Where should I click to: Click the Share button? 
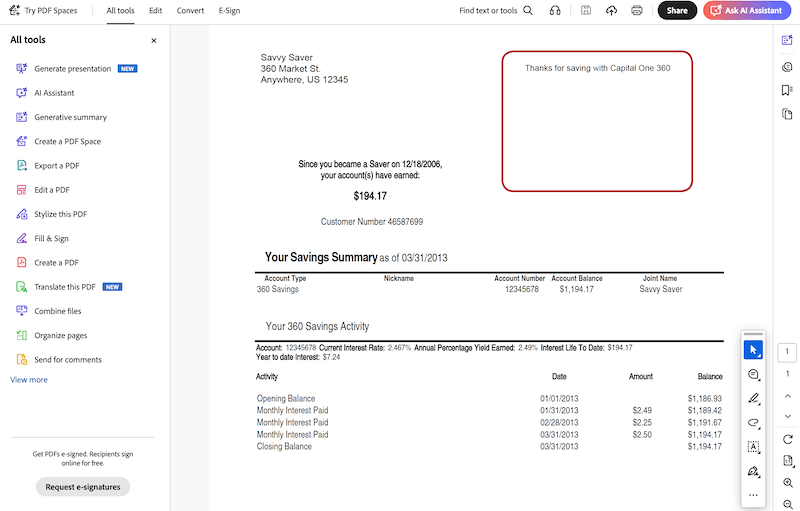click(677, 10)
